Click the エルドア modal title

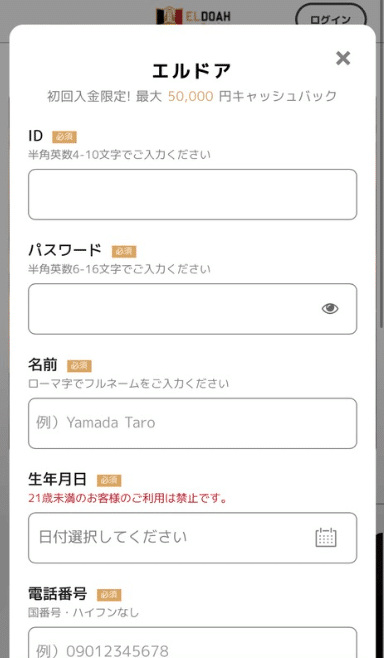(192, 71)
